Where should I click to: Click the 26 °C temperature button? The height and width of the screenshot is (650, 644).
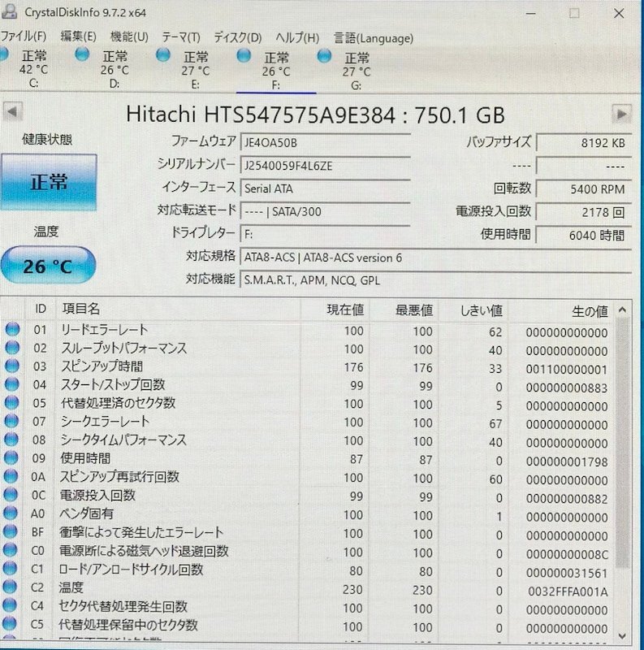[x=48, y=266]
